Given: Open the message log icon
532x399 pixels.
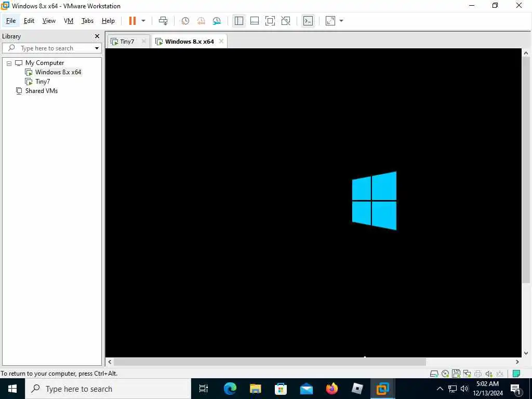Looking at the screenshot, I should (516, 374).
